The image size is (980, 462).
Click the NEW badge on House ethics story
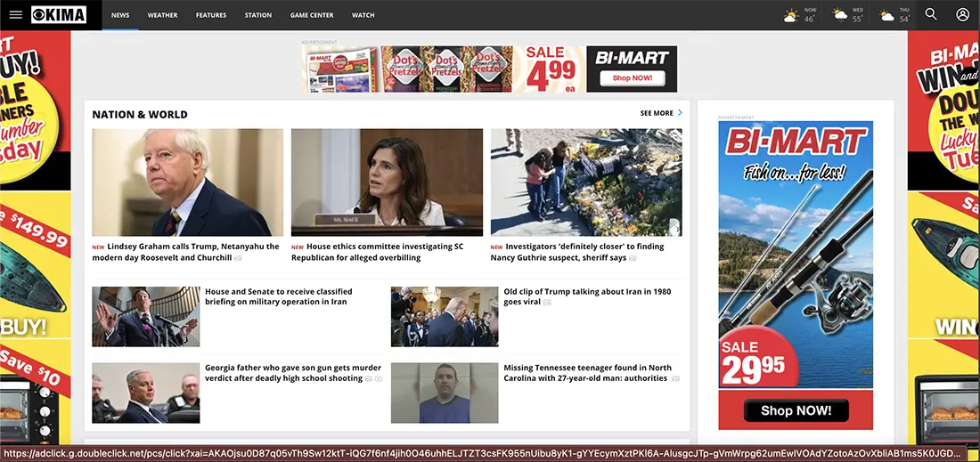[x=298, y=247]
